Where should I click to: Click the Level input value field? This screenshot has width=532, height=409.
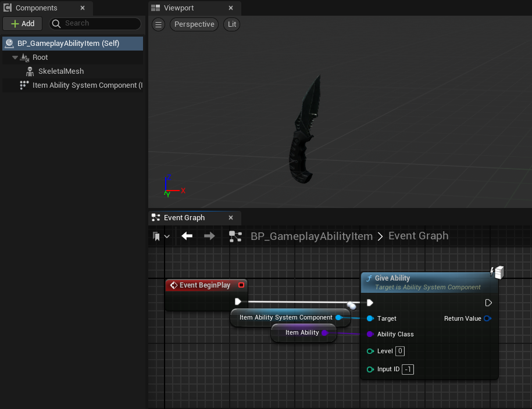coord(400,351)
